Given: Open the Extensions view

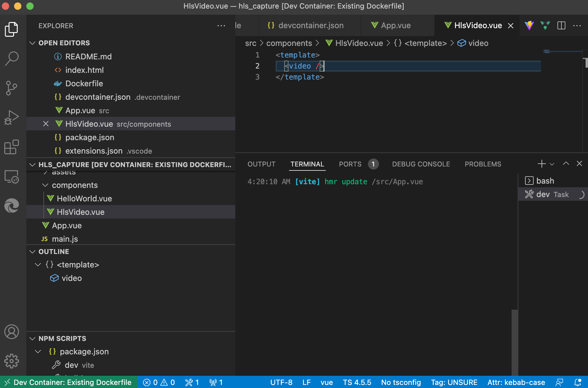Looking at the screenshot, I should [x=12, y=147].
